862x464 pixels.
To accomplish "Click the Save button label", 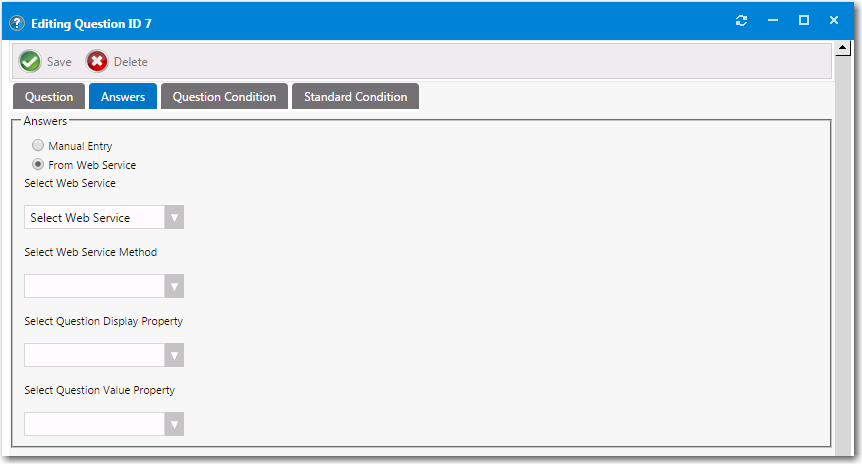I will coord(59,62).
